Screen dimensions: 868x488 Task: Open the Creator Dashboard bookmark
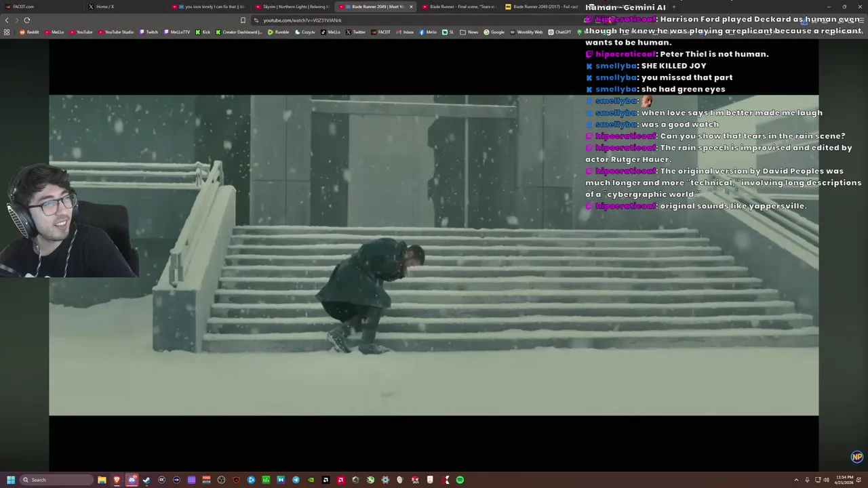(x=239, y=32)
